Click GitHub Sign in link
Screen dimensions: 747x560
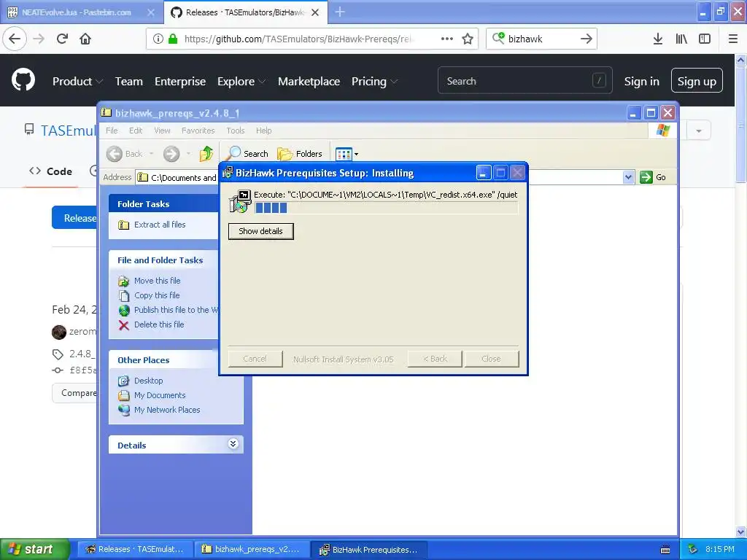pos(642,82)
